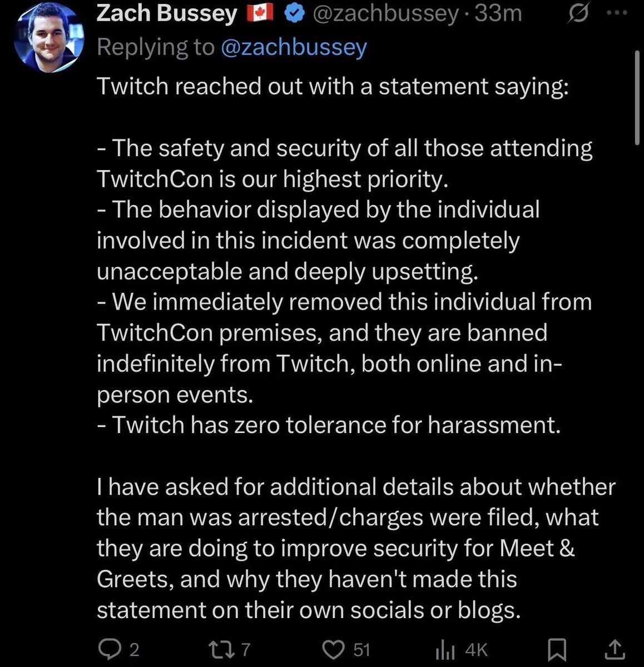The width and height of the screenshot is (644, 667).
Task: Open the view analytics bar-chart icon
Action: tap(445, 649)
